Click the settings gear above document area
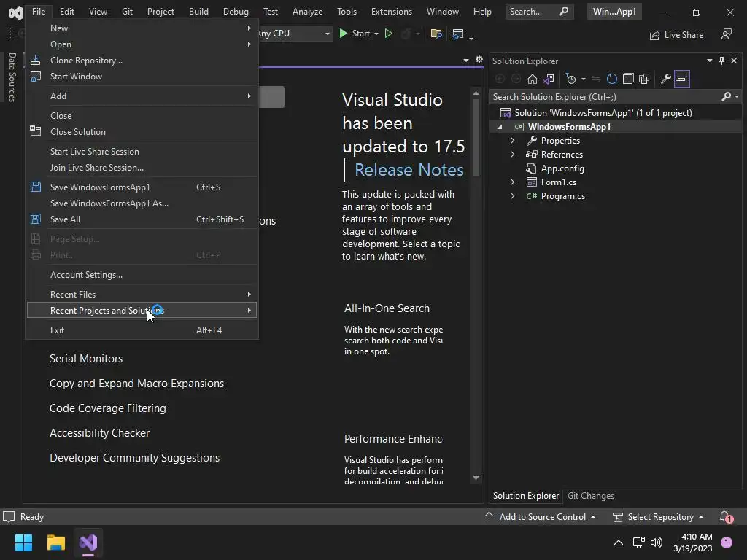Screen dimensions: 747x560 (479, 60)
